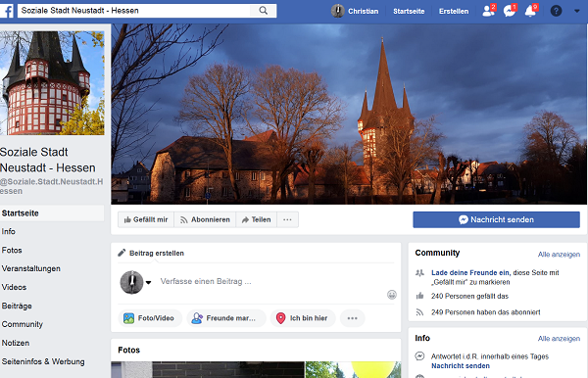Viewport: 588px width, 378px height.
Task: Click the @Soziale.Stadt.Neustadt.Hessen username
Action: point(51,187)
